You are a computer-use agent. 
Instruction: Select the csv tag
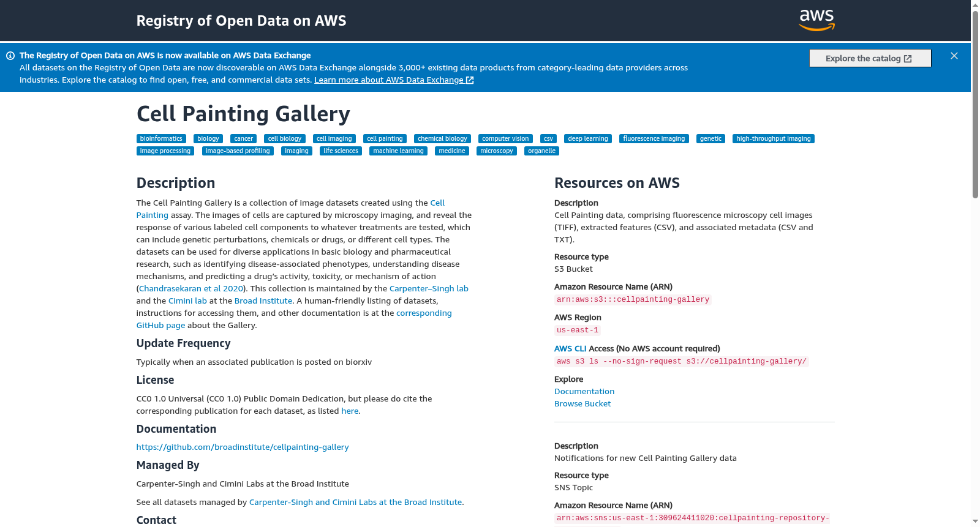point(549,139)
